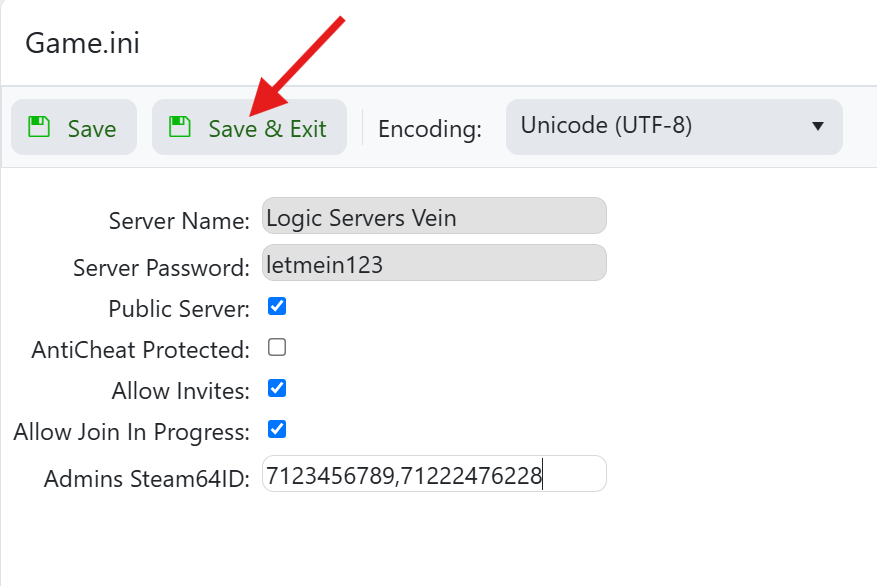Click the Game.ini file title
The width and height of the screenshot is (877, 586).
82,44
